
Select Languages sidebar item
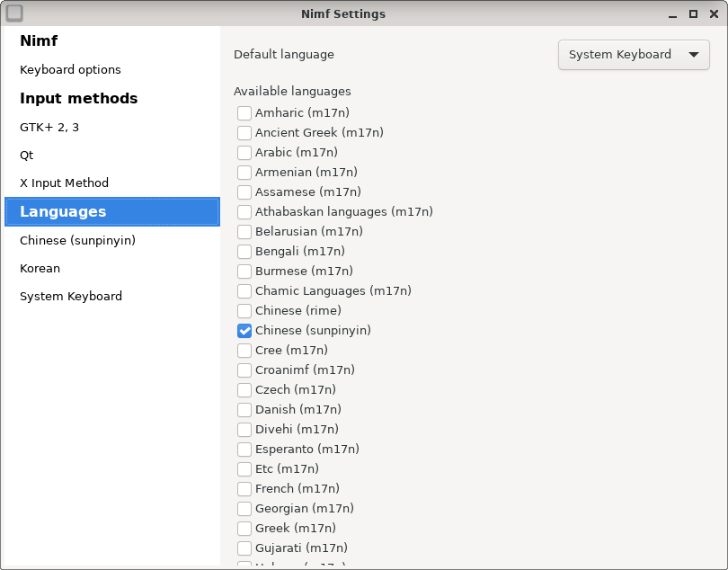[111, 212]
